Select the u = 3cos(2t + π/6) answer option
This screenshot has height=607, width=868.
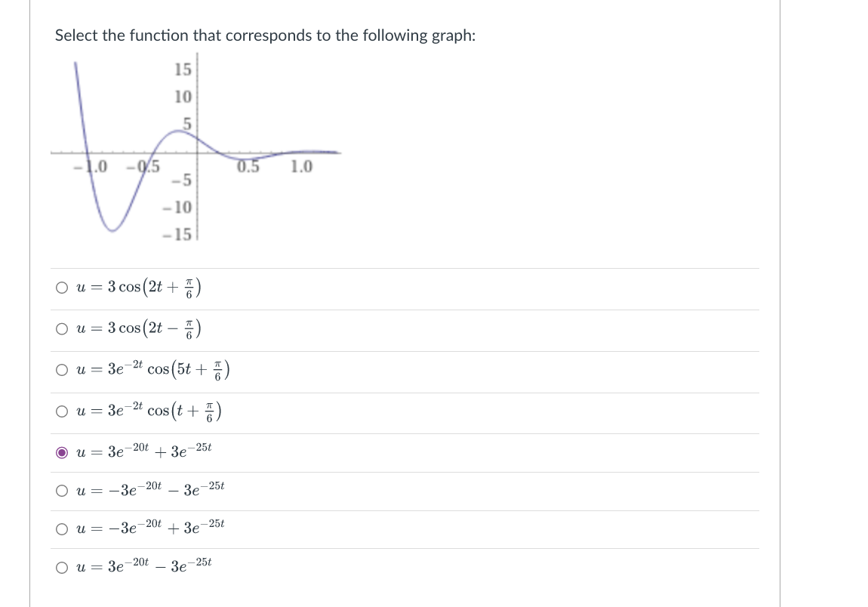[x=63, y=286]
